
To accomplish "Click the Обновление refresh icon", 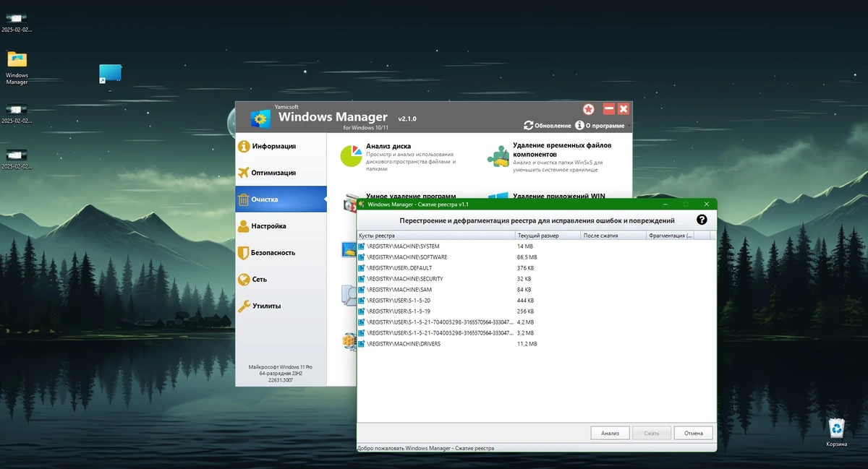I will click(529, 125).
